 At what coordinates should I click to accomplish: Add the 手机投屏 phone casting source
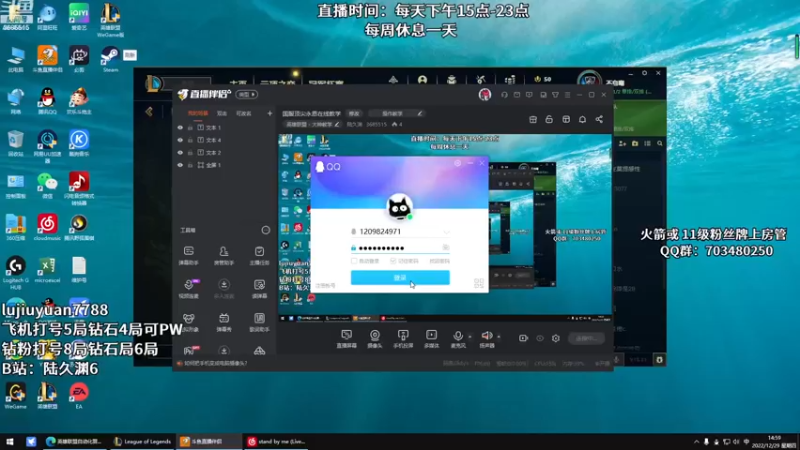403,338
